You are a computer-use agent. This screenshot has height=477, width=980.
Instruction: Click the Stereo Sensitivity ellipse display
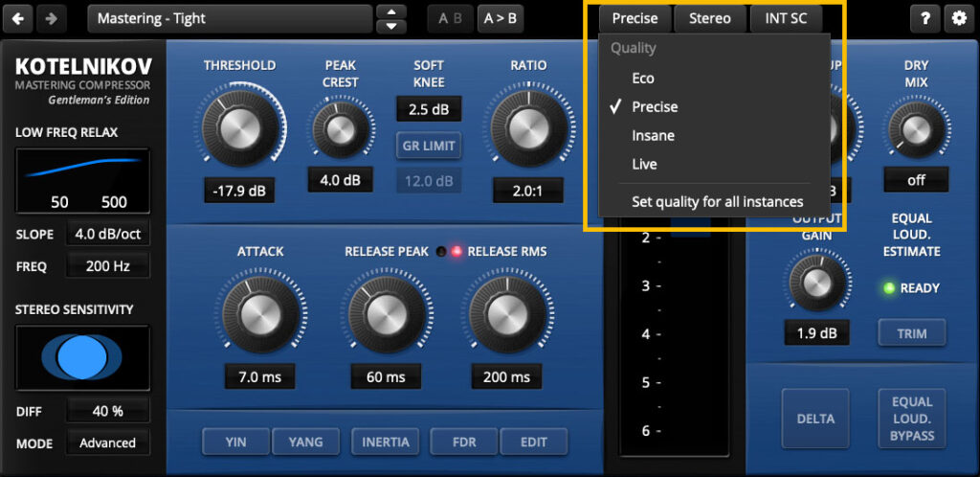pos(82,357)
